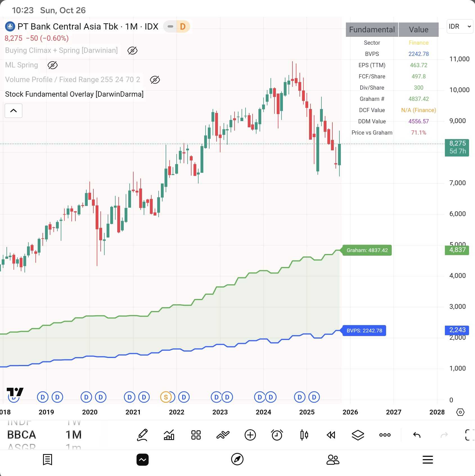Unhide the Volume Profile indicator
This screenshot has width=475, height=476.
tap(155, 80)
